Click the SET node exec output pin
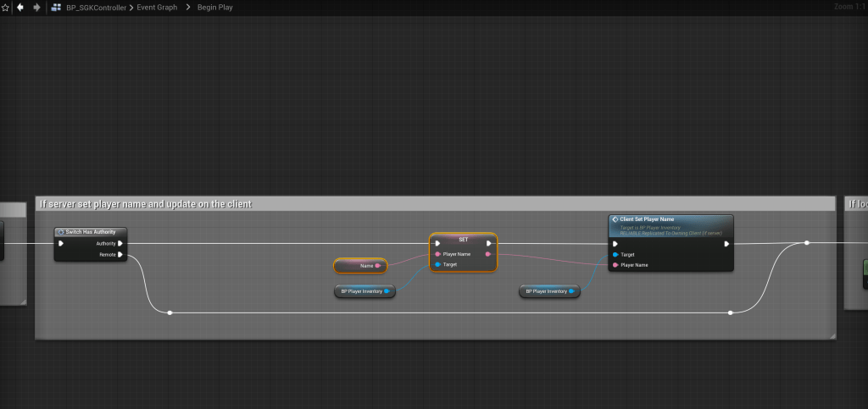 [489, 243]
